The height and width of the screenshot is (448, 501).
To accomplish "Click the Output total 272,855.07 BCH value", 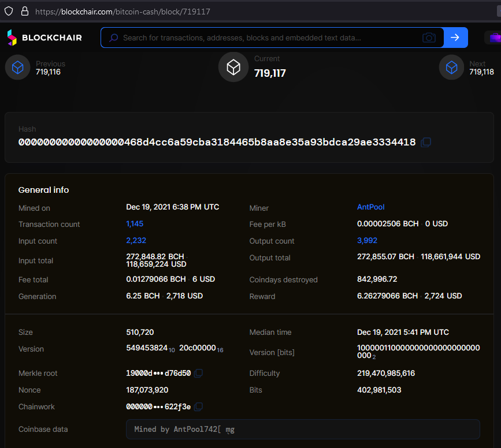I will point(385,256).
